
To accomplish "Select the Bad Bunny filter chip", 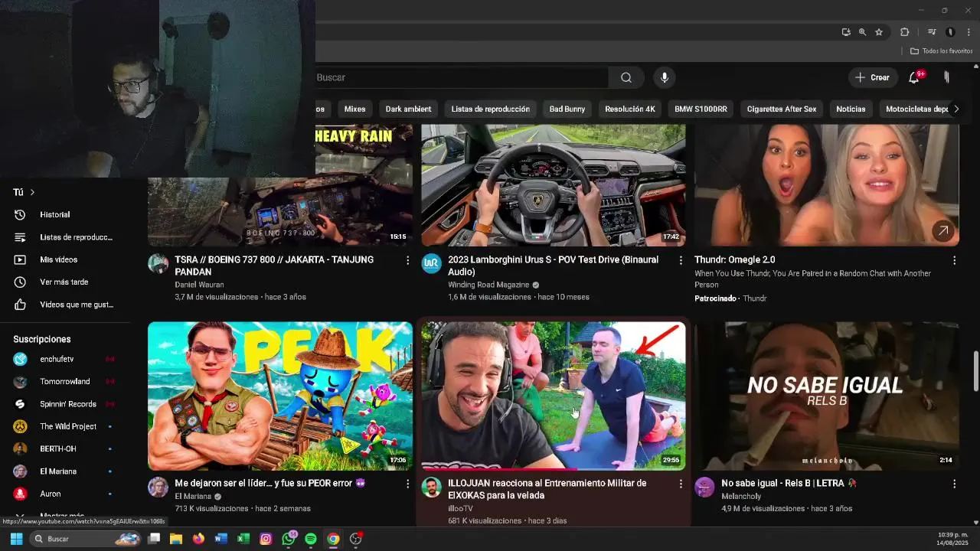I will 567,109.
